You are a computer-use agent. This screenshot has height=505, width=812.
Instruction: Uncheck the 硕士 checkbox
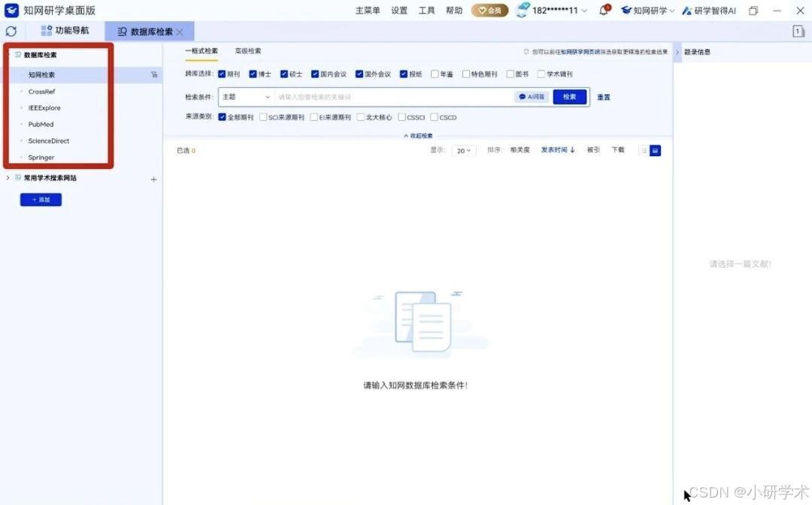[x=283, y=74]
